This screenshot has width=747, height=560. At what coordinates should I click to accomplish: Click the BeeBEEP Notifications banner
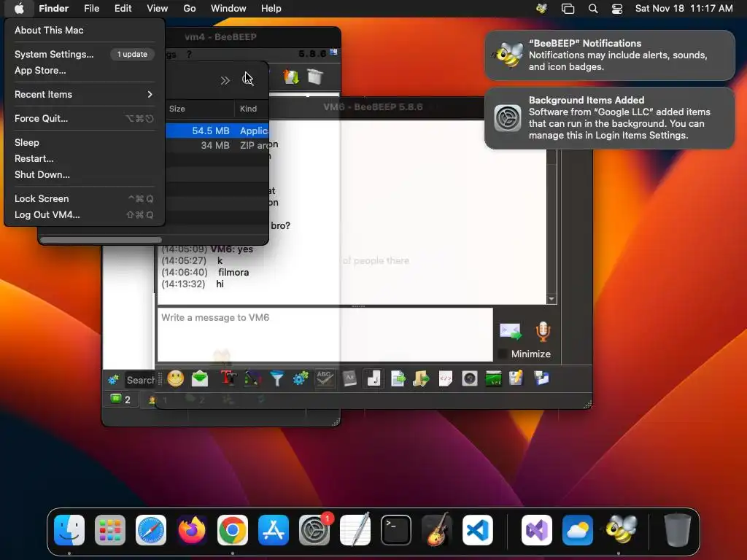tap(609, 55)
